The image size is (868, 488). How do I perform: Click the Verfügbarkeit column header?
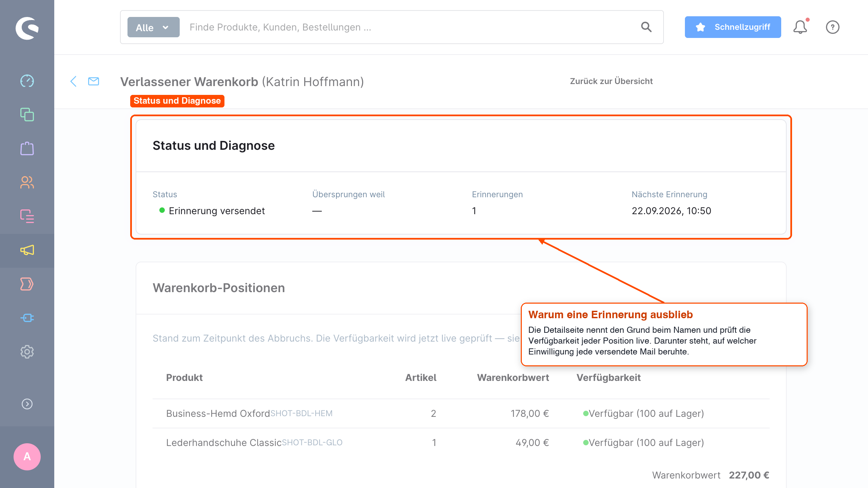tap(609, 378)
